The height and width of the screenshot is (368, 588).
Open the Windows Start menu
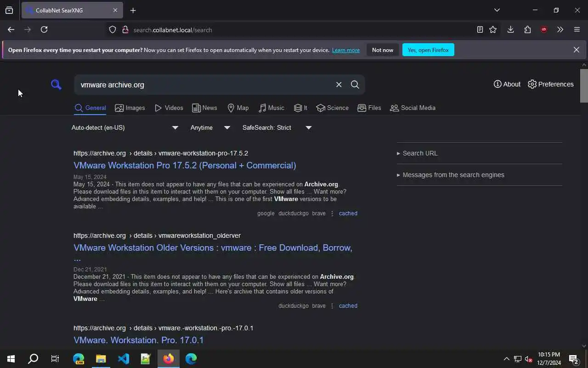tap(11, 359)
